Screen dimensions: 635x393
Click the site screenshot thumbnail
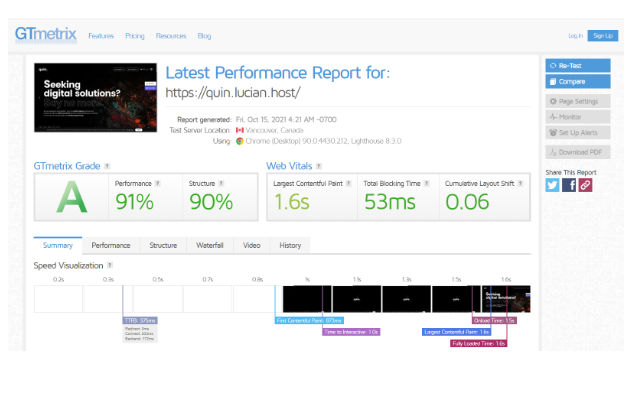point(96,98)
